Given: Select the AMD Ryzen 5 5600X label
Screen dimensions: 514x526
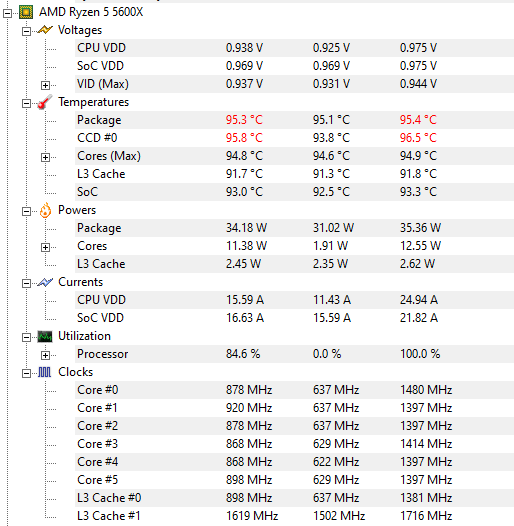Looking at the screenshot, I should click(91, 12).
